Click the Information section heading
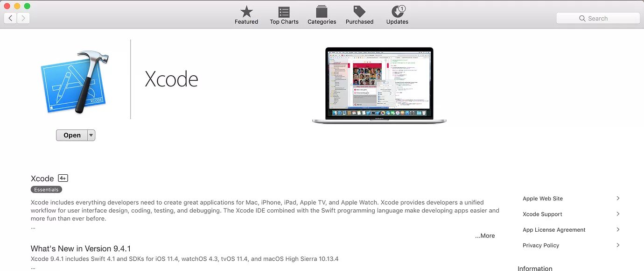 coord(535,268)
